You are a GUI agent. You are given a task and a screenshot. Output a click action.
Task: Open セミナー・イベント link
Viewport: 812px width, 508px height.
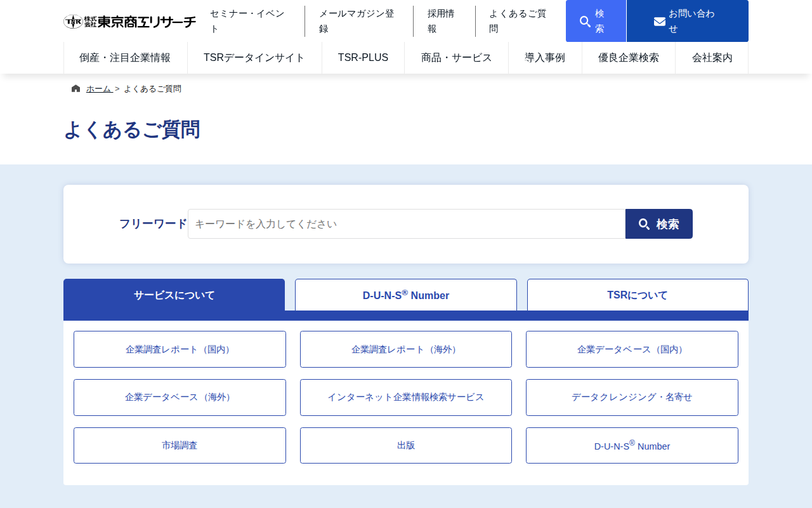click(x=247, y=21)
